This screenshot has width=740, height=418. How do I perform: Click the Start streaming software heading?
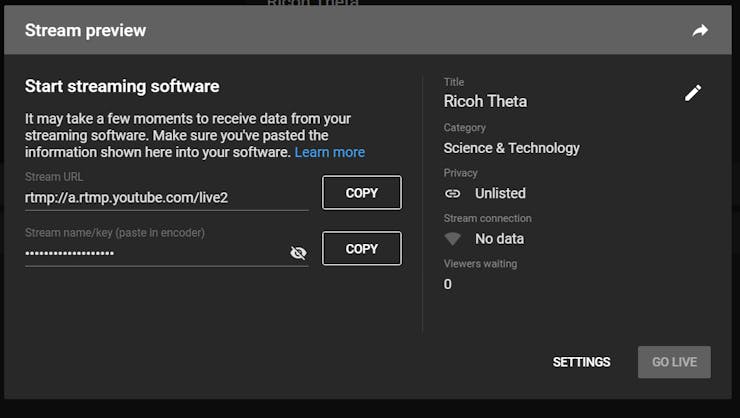pos(122,86)
